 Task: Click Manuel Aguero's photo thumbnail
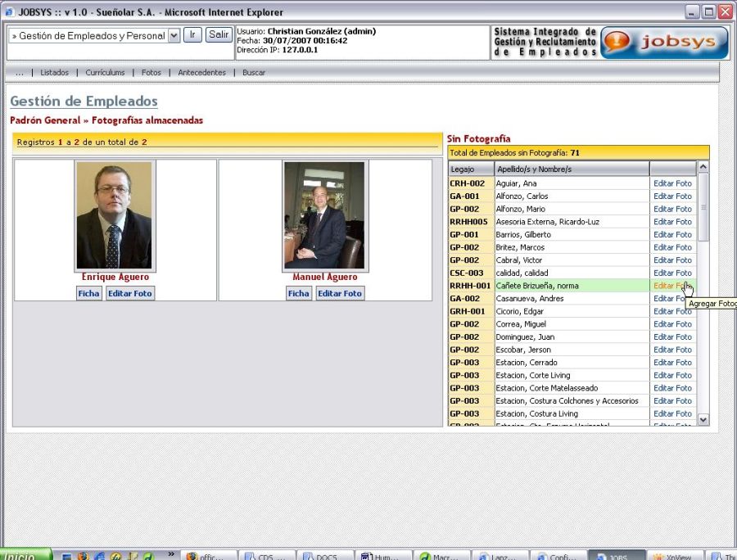pyautogui.click(x=325, y=215)
